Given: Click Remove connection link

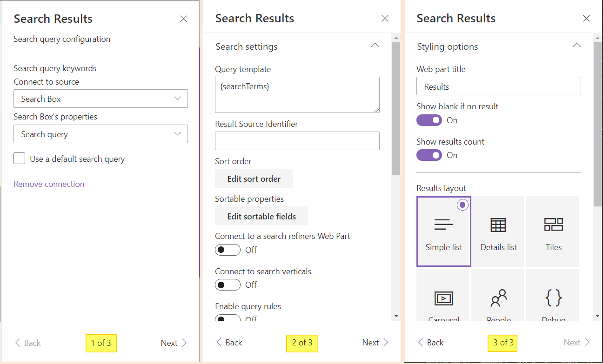Looking at the screenshot, I should [x=49, y=184].
